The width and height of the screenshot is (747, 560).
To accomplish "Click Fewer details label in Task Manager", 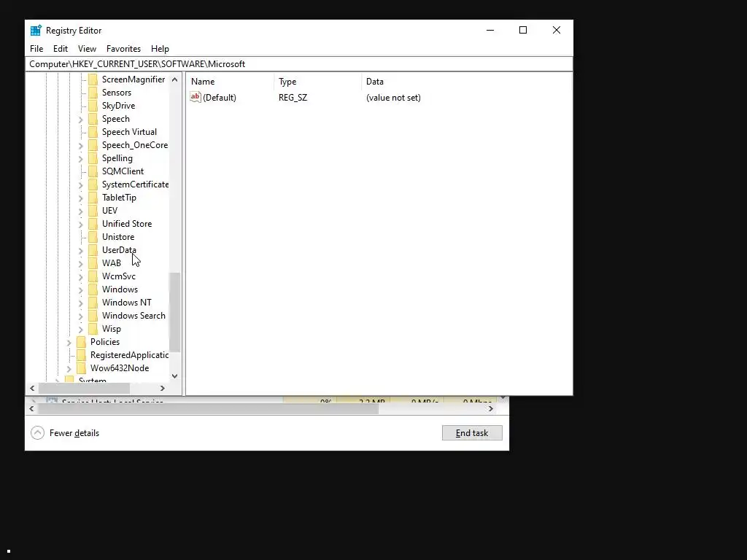I will point(74,433).
